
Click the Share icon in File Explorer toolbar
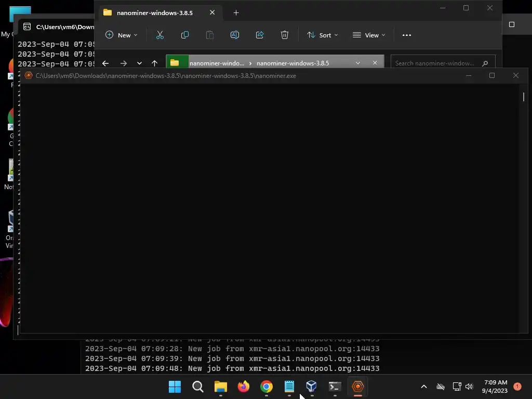pos(260,35)
